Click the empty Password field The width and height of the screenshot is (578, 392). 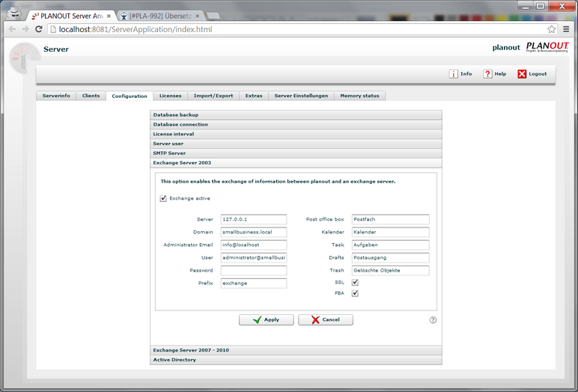pos(254,270)
